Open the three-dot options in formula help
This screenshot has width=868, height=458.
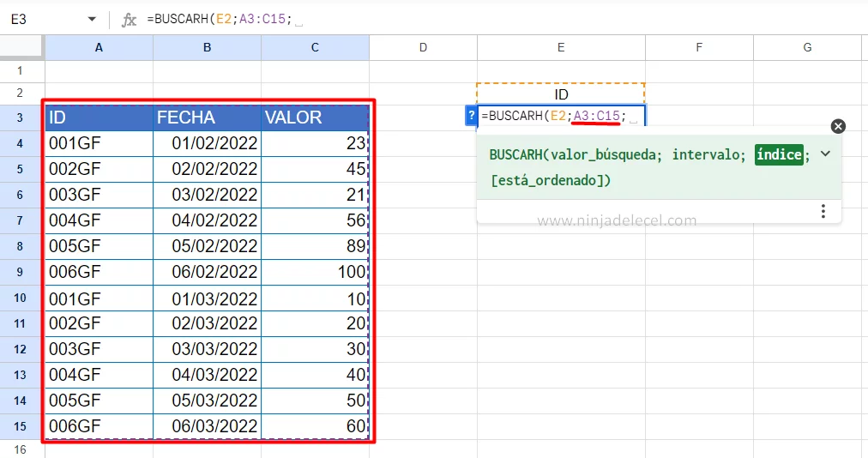click(x=823, y=211)
